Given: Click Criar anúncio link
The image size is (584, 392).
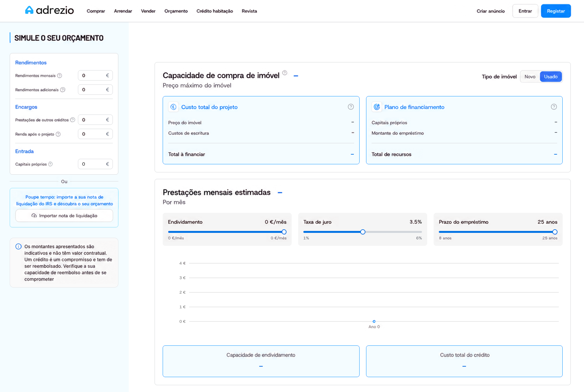Looking at the screenshot, I should tap(491, 11).
